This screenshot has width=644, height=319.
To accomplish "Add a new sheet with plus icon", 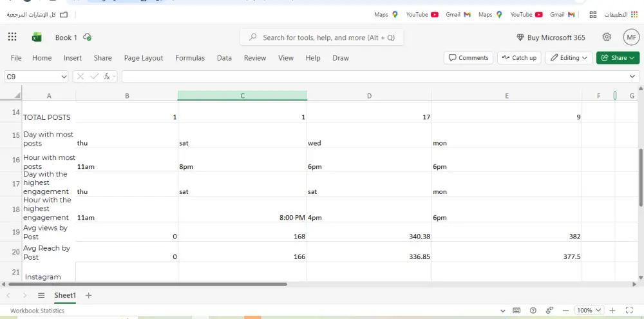I will pyautogui.click(x=88, y=295).
